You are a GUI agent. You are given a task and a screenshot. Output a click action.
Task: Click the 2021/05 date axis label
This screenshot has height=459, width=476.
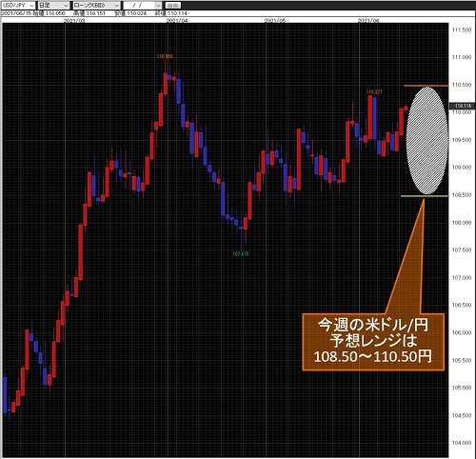[275, 20]
